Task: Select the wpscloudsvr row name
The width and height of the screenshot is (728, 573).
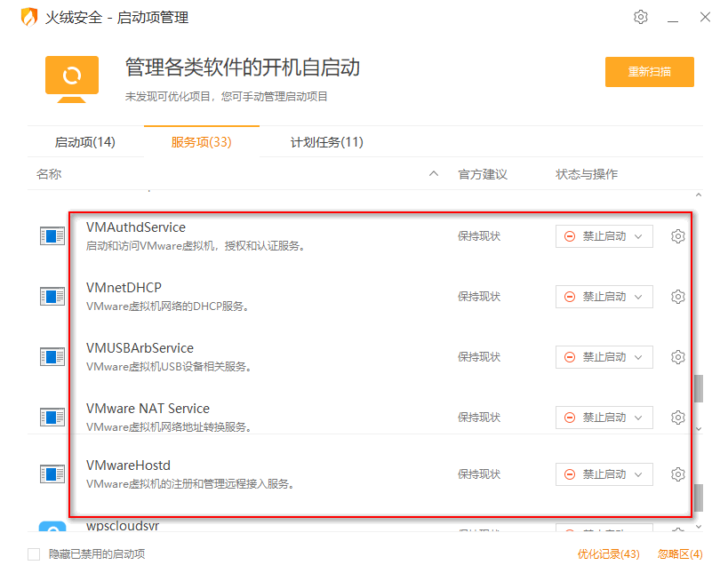Action: coord(123,526)
